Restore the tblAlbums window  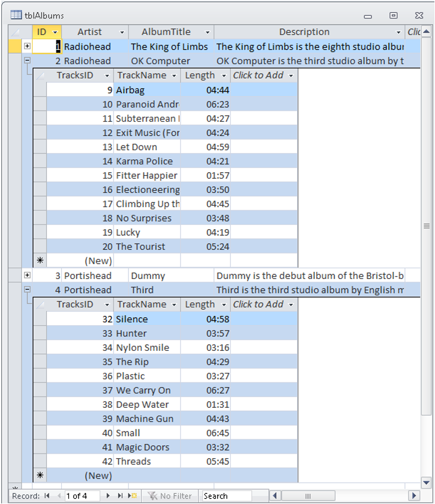click(393, 15)
